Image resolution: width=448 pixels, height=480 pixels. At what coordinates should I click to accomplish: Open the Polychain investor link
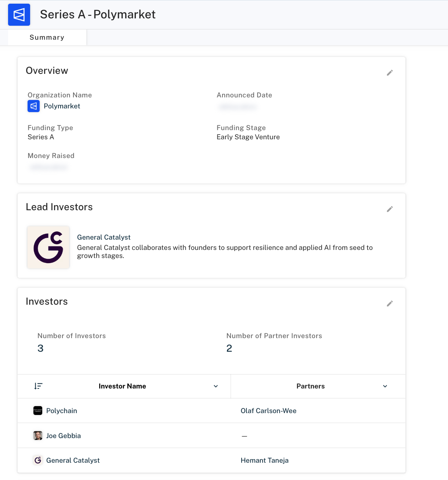[x=62, y=411]
